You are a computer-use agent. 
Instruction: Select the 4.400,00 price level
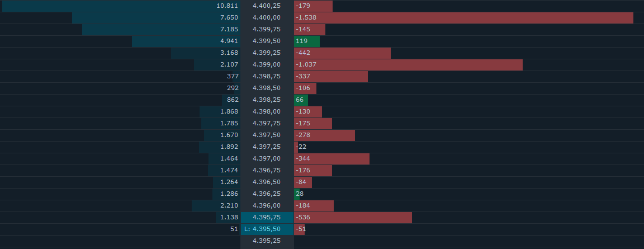pos(267,17)
